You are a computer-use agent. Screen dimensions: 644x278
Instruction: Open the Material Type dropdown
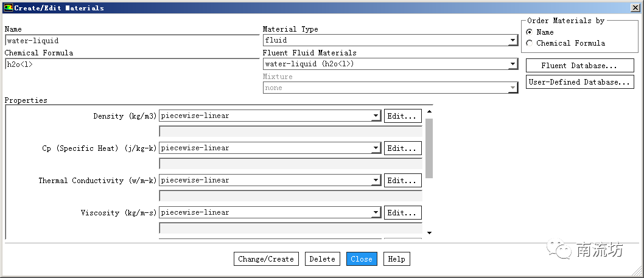390,40
